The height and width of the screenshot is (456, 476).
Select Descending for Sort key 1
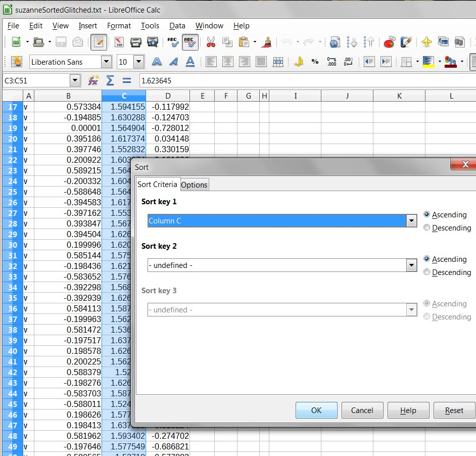(x=426, y=227)
